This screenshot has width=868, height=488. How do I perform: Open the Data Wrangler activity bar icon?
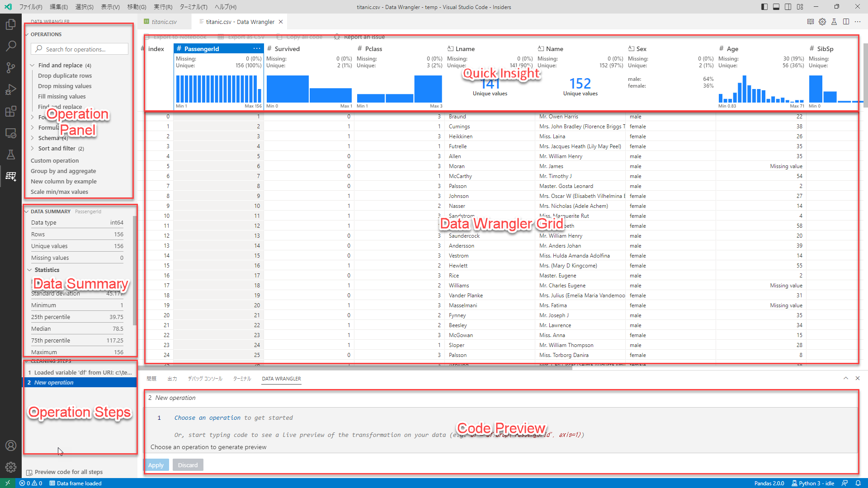coord(11,176)
